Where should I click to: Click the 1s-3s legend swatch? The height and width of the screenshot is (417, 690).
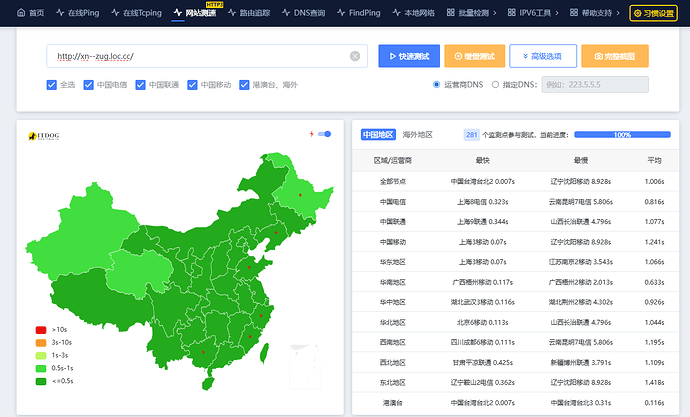[41, 355]
